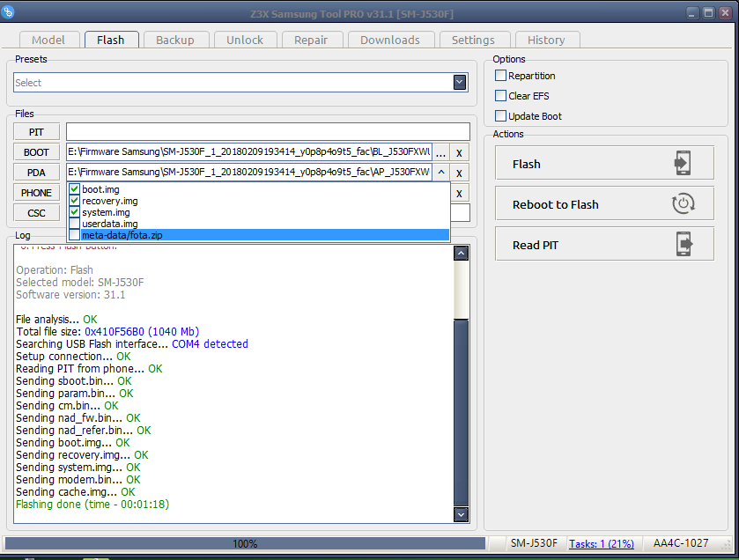Enable the Update Boot option
Screen dimensions: 739x560
pos(500,116)
